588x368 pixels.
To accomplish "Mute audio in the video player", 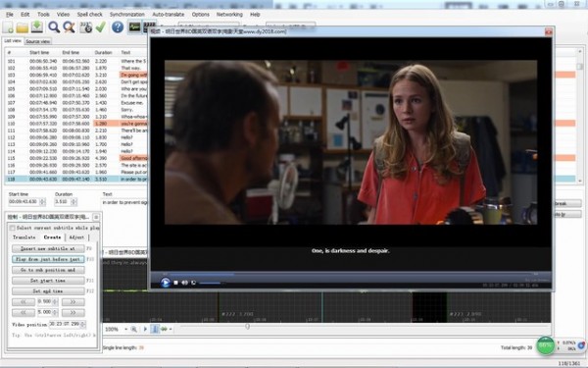I will tap(184, 283).
